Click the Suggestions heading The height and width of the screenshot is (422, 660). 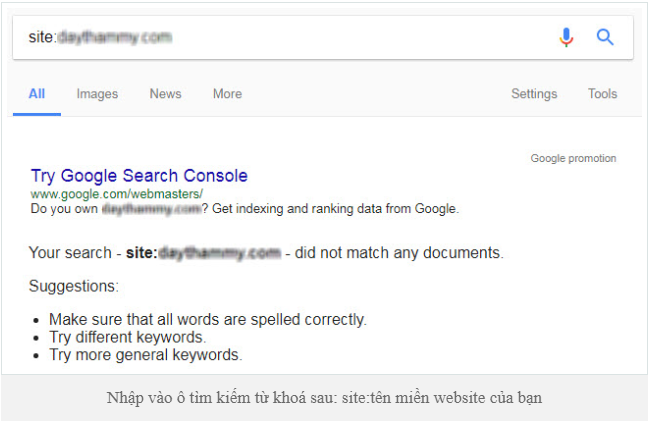click(74, 287)
